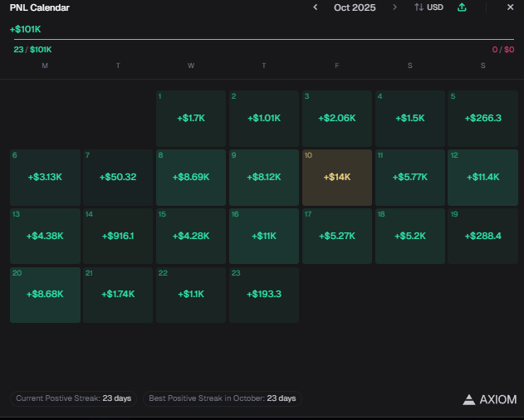The width and height of the screenshot is (524, 420).
Task: Select day 14 cell with +$916.1
Action: pyautogui.click(x=118, y=237)
